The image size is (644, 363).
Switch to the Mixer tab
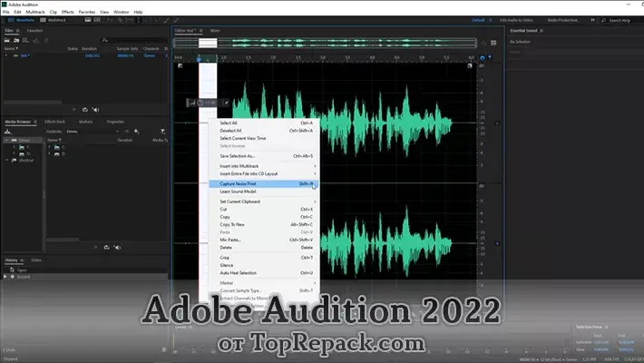pos(215,31)
